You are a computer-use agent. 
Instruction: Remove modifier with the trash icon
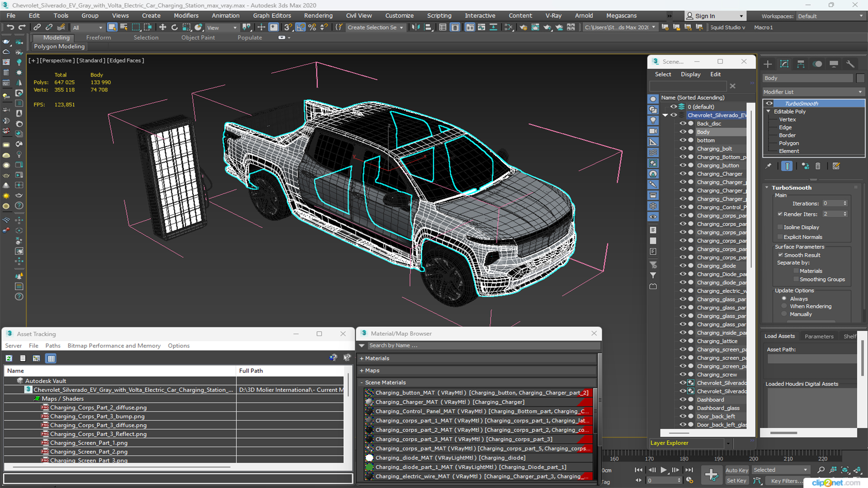pyautogui.click(x=818, y=166)
